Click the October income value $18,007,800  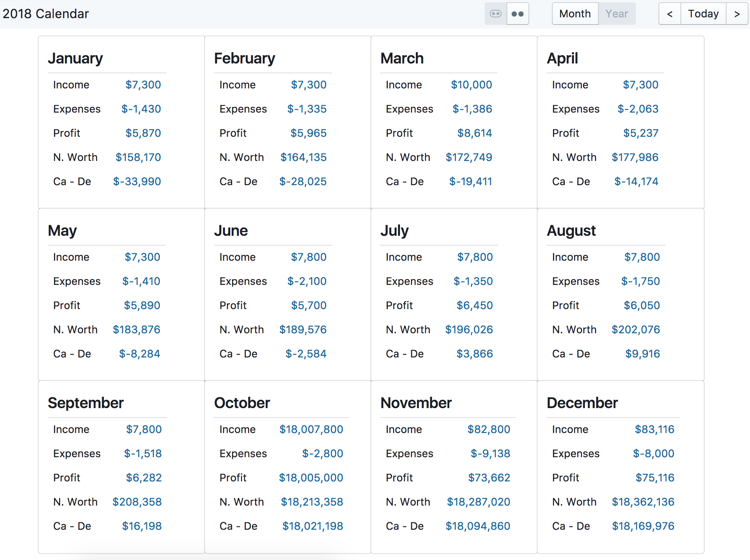pyautogui.click(x=311, y=429)
